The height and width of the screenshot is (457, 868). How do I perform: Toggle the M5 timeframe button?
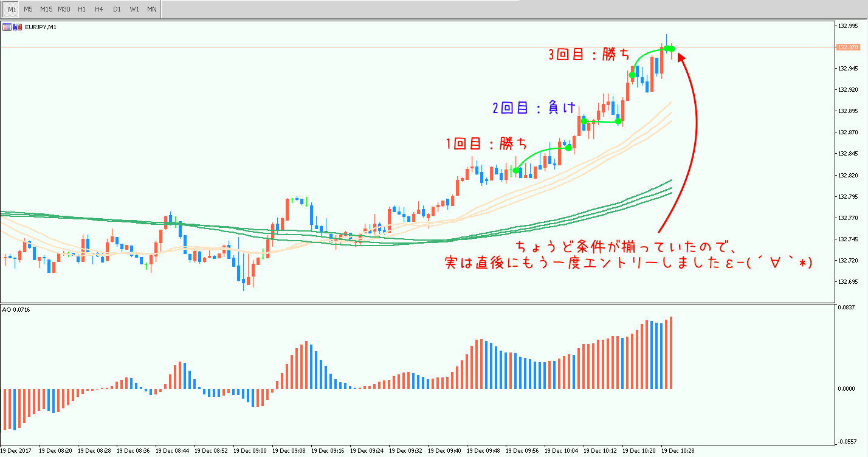coord(29,9)
